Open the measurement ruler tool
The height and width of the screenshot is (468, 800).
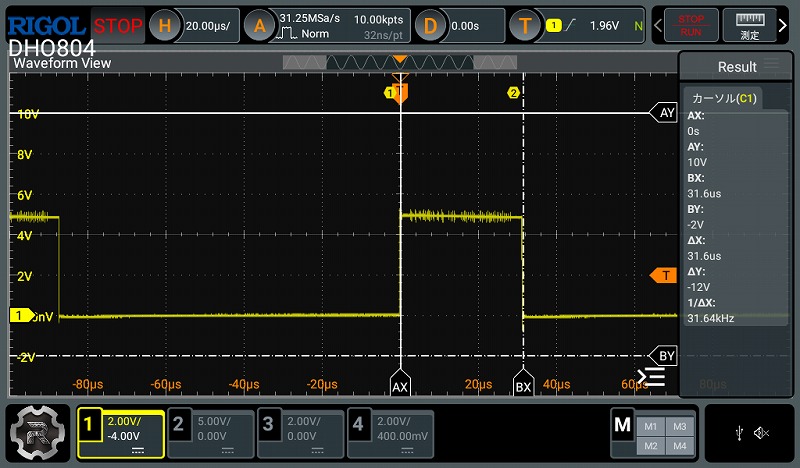(749, 25)
